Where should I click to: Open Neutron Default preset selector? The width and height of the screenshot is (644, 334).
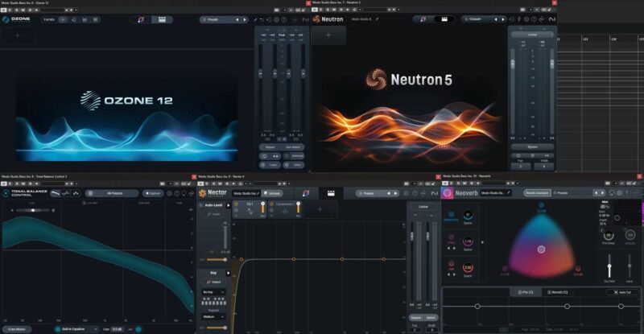pos(477,19)
